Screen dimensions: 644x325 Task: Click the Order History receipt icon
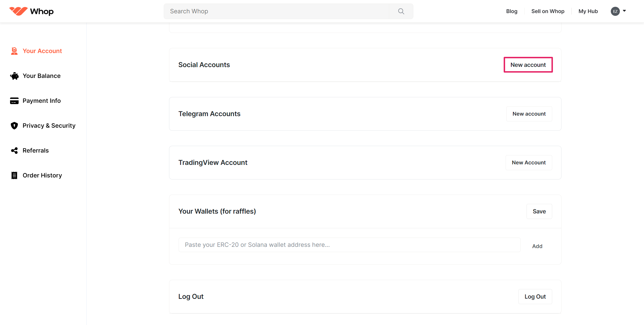14,175
